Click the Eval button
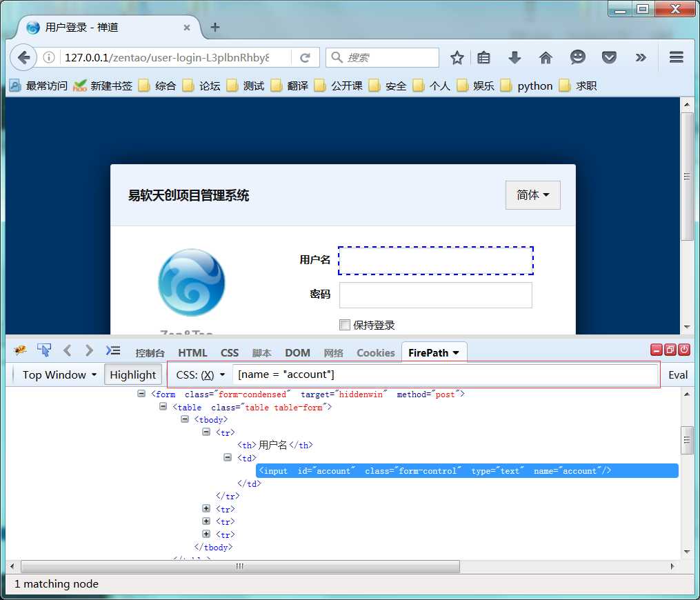 tap(678, 374)
